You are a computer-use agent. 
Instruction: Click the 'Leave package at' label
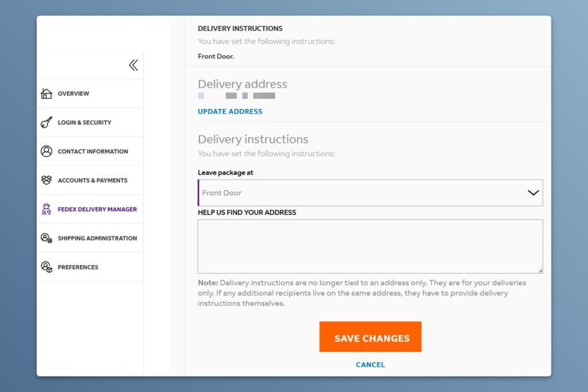coord(225,172)
